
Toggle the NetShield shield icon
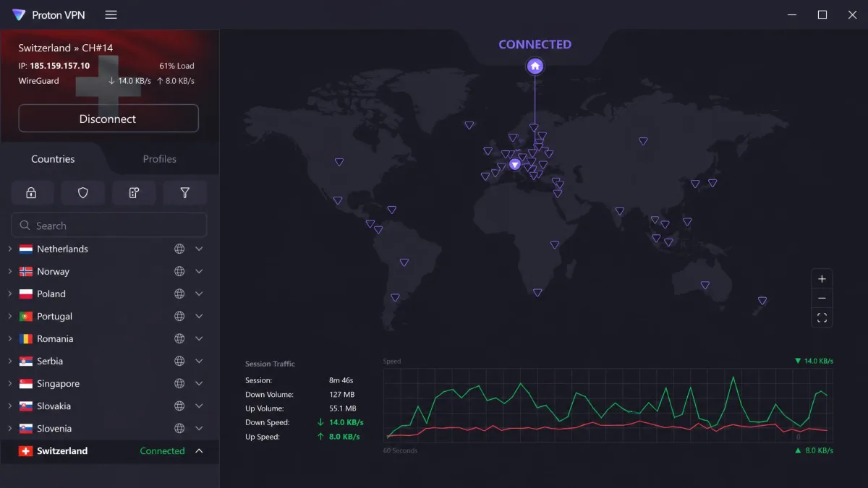(82, 193)
